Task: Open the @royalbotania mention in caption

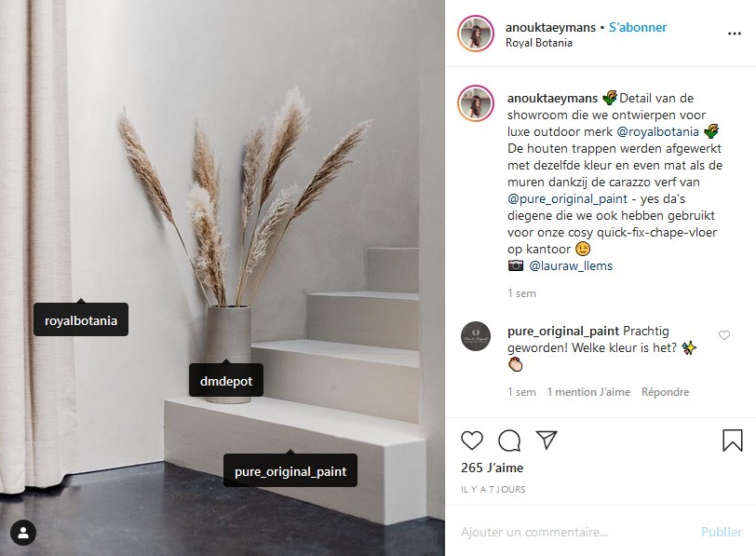Action: tap(657, 131)
